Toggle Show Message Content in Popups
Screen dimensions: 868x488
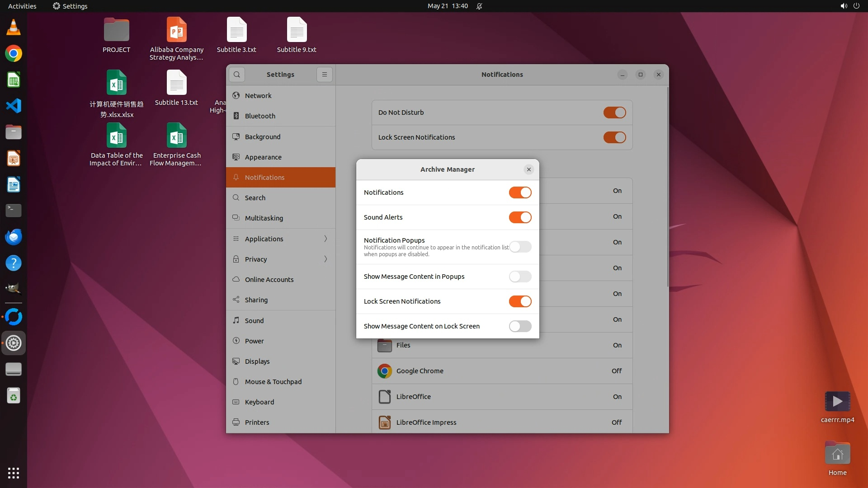[x=520, y=277]
